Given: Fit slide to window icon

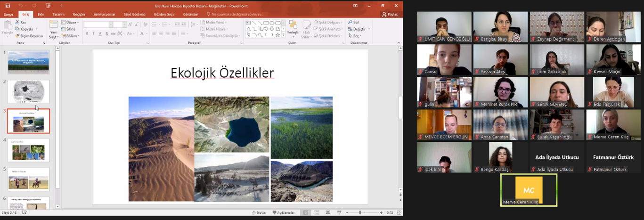Looking at the screenshot, I should 399,212.
